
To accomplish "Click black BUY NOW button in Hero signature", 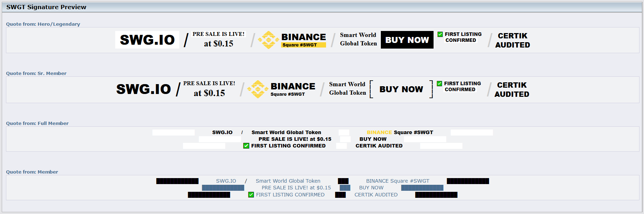I will point(407,40).
